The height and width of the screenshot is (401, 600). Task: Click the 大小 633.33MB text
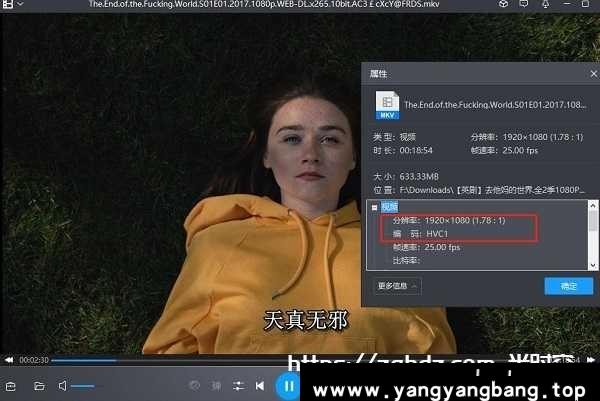[x=406, y=176]
